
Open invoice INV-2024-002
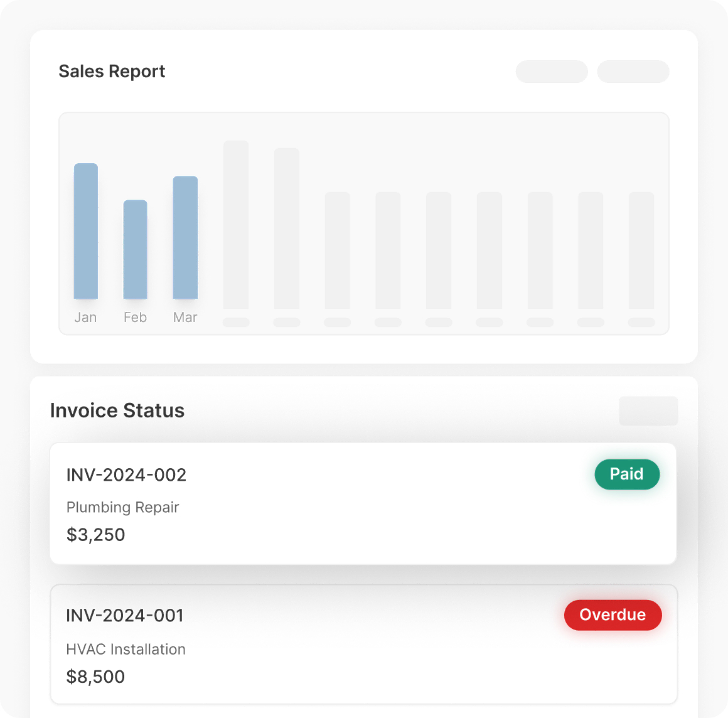126,475
